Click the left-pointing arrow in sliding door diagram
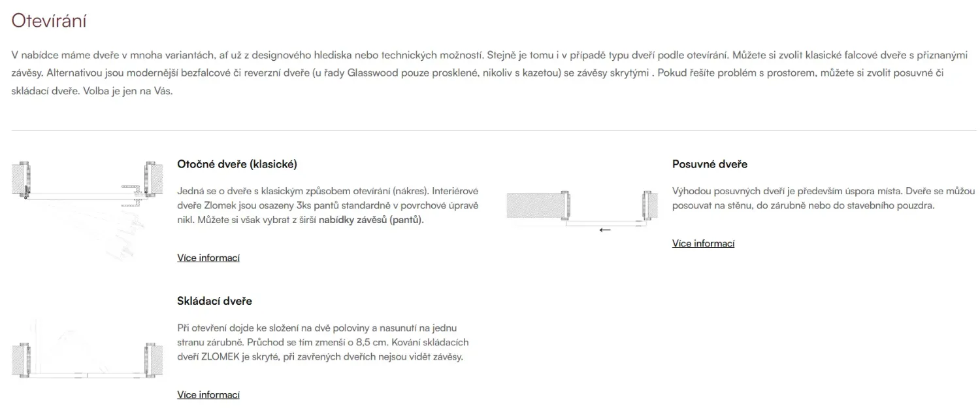Image resolution: width=980 pixels, height=412 pixels. tap(605, 230)
